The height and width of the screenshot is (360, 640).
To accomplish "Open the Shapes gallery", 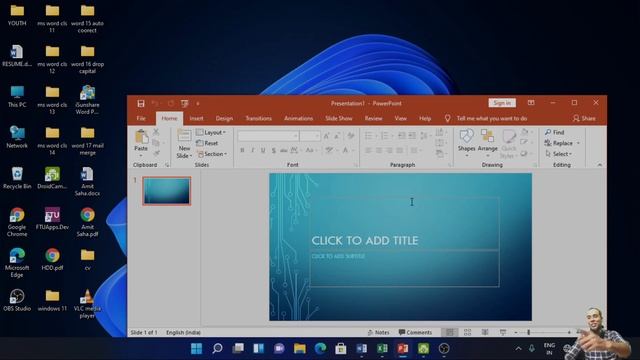I will click(467, 143).
